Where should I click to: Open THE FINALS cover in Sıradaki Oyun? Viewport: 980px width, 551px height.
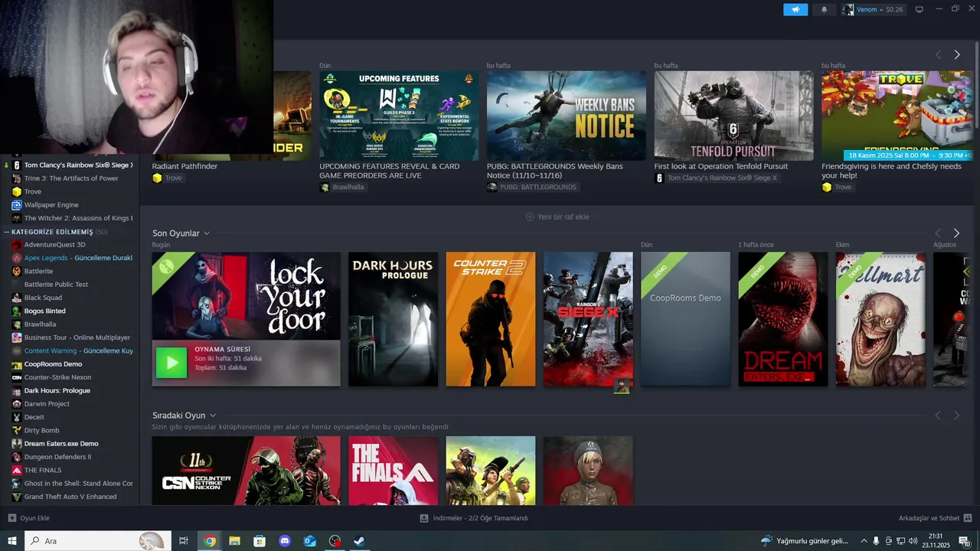(393, 471)
